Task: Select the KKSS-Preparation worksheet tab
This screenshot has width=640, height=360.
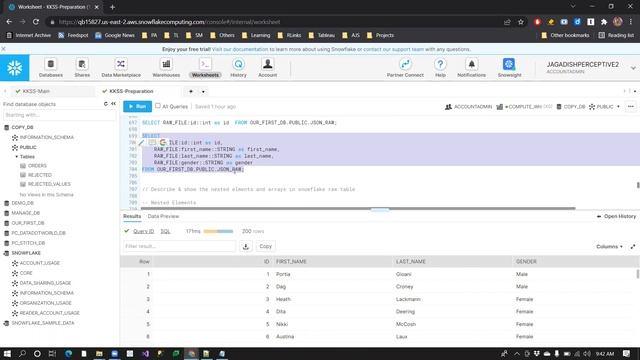Action: point(131,91)
